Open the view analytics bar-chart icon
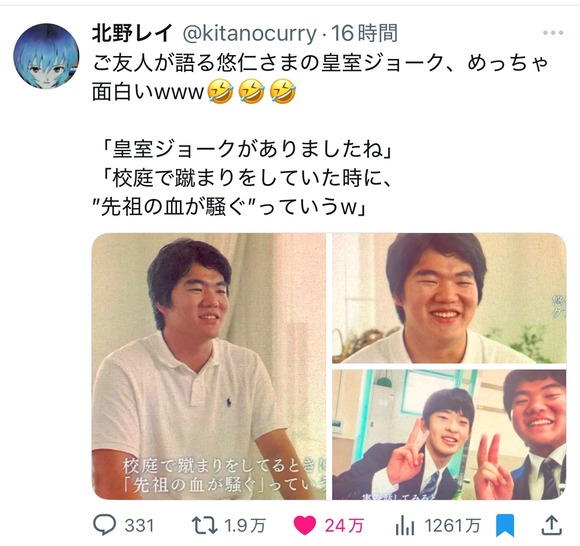This screenshot has width=580, height=546. (x=405, y=525)
